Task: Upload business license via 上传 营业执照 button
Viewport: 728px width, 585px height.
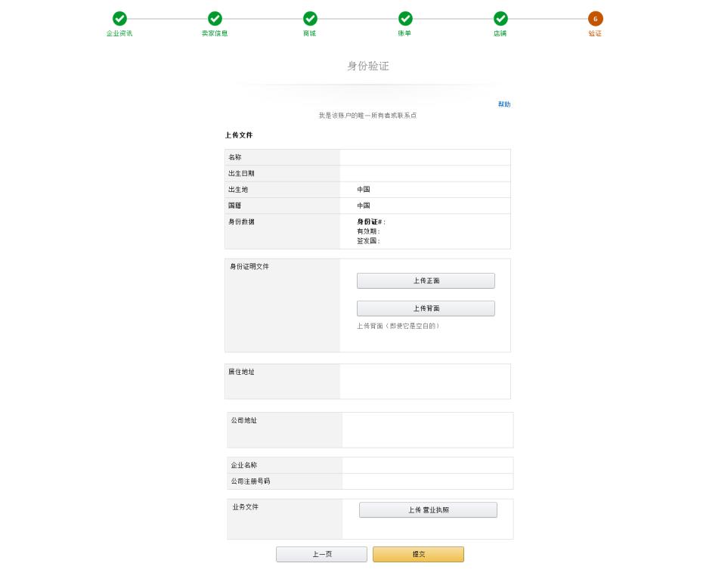Action: coord(428,510)
